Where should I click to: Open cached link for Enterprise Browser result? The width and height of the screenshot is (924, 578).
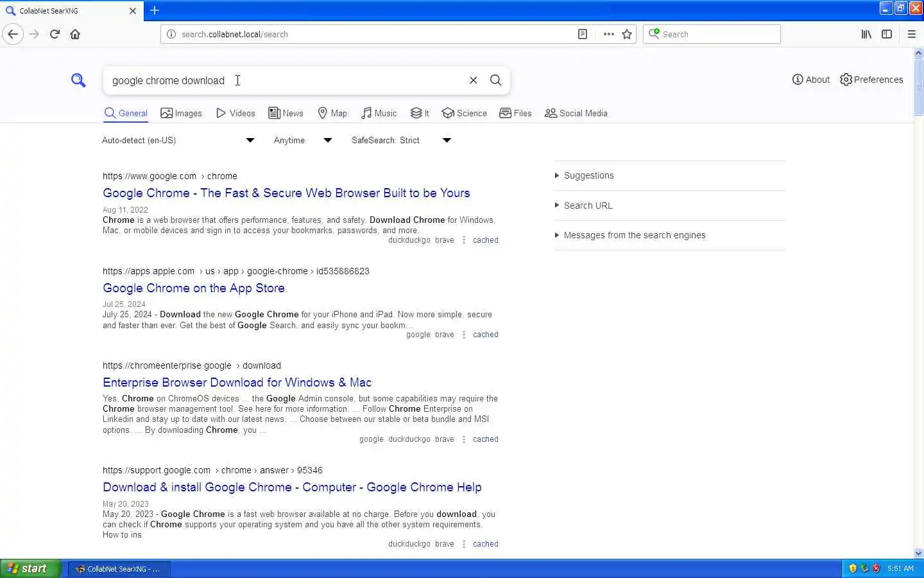[486, 439]
